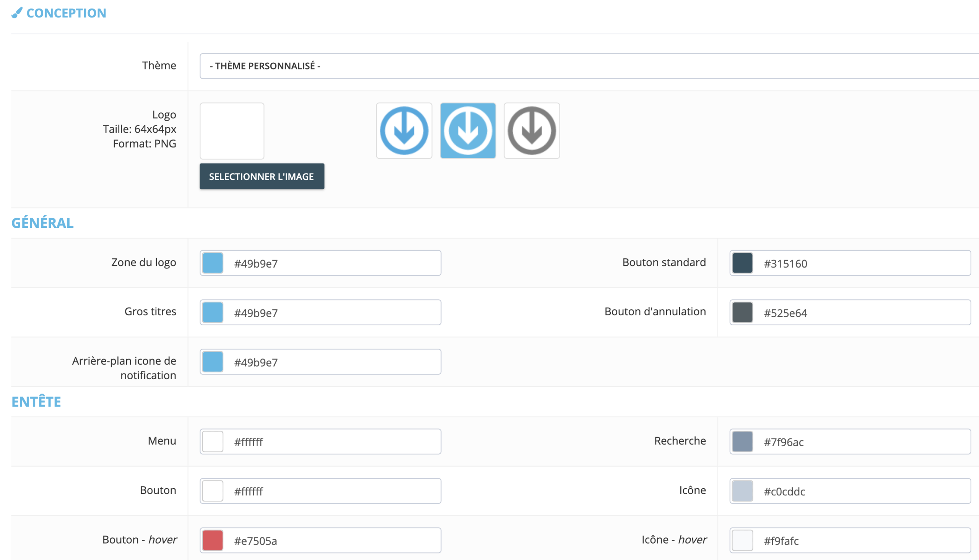Open the Icône color swatch
The width and height of the screenshot is (979, 560).
(x=742, y=491)
